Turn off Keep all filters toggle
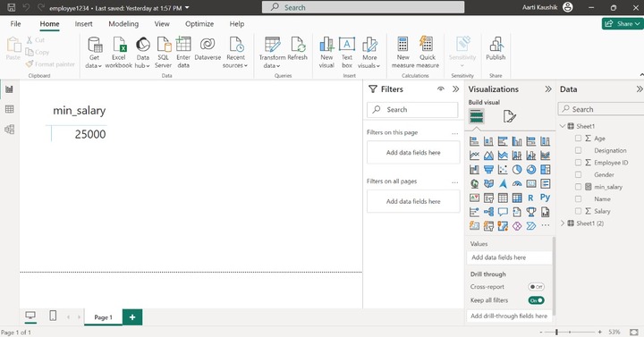 tap(537, 300)
